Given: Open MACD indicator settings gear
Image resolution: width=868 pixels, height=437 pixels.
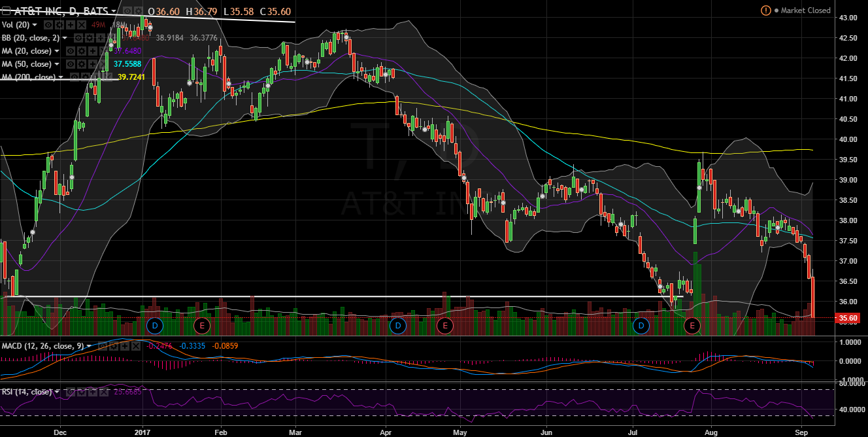Looking at the screenshot, I should [x=114, y=345].
